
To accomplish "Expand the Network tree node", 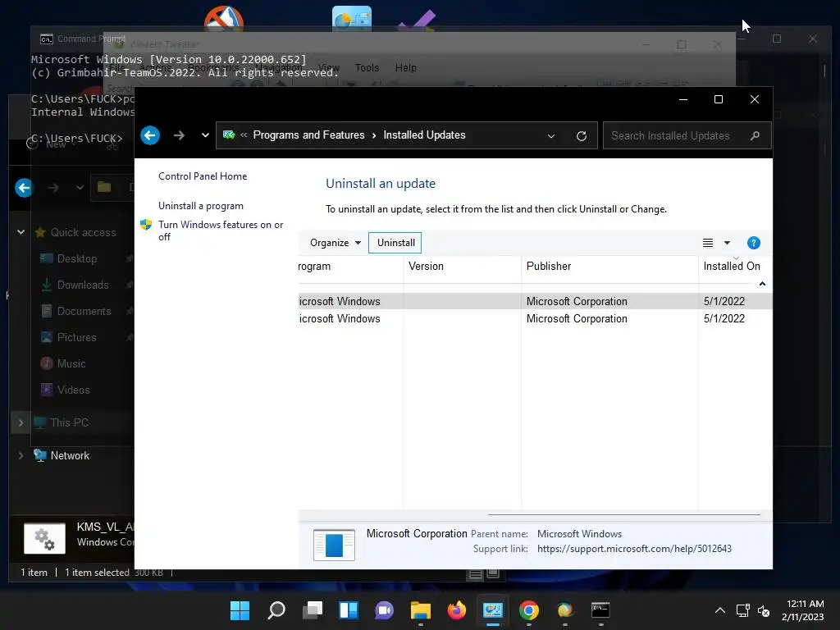I will coord(21,455).
